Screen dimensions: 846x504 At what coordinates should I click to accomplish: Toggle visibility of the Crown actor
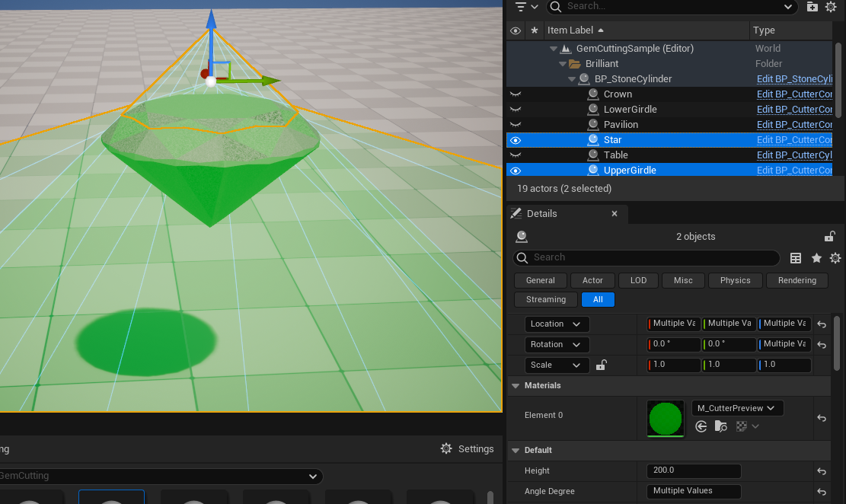pos(516,94)
